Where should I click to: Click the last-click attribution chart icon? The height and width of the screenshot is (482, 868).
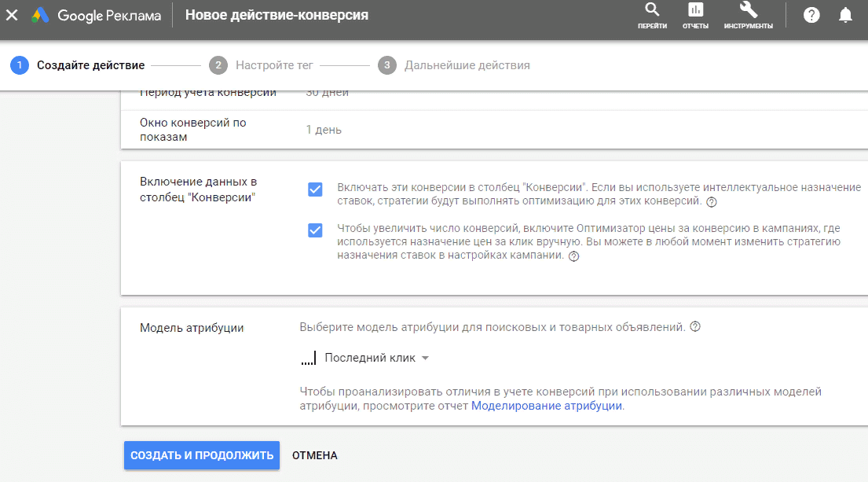click(x=309, y=357)
